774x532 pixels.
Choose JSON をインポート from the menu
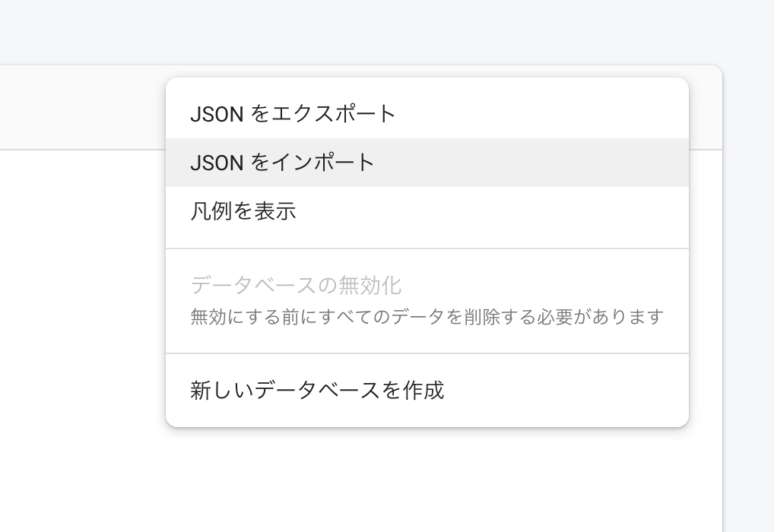pos(283,163)
